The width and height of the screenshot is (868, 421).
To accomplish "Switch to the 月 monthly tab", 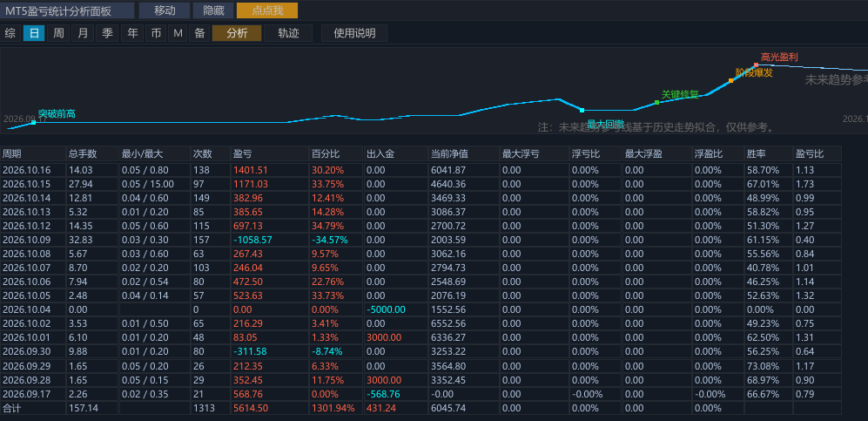I will [83, 33].
